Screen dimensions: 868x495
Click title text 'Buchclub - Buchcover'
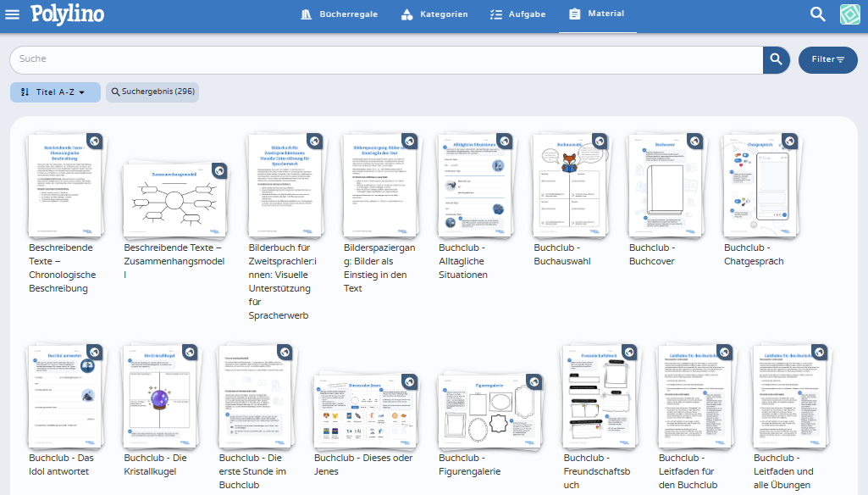(x=652, y=254)
